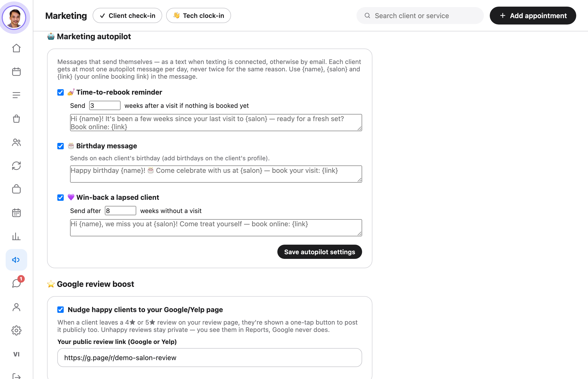
Task: Open the schedule grid calendar icon
Action: [16, 213]
